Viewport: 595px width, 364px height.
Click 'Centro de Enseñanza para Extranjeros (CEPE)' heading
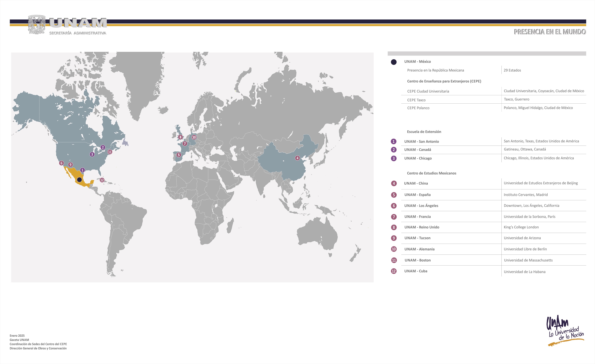(x=444, y=81)
